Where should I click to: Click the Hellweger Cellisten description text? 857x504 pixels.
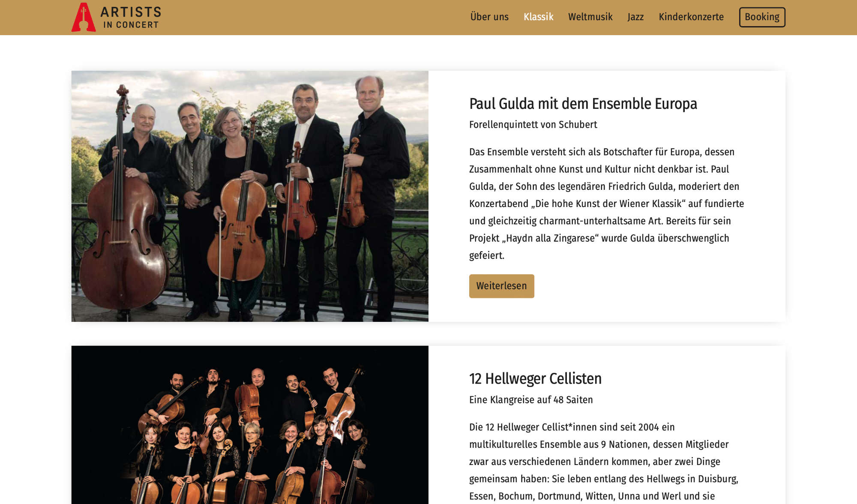click(604, 462)
